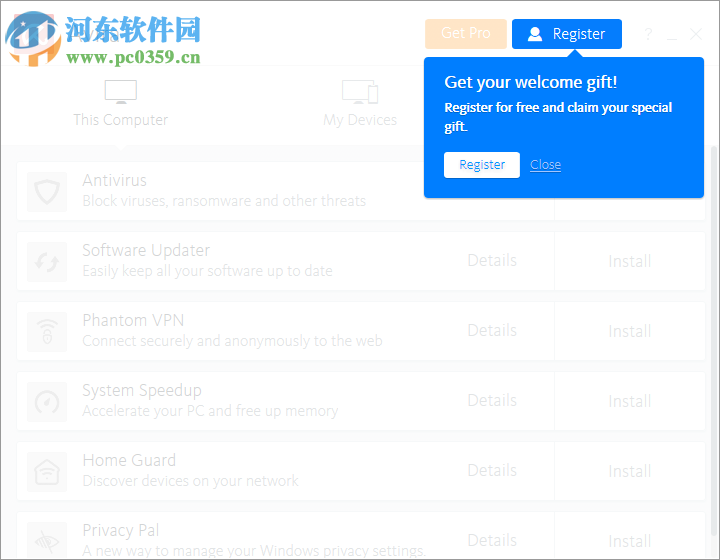Click the Privacy Pal title text
The height and width of the screenshot is (560, 720).
(x=121, y=531)
